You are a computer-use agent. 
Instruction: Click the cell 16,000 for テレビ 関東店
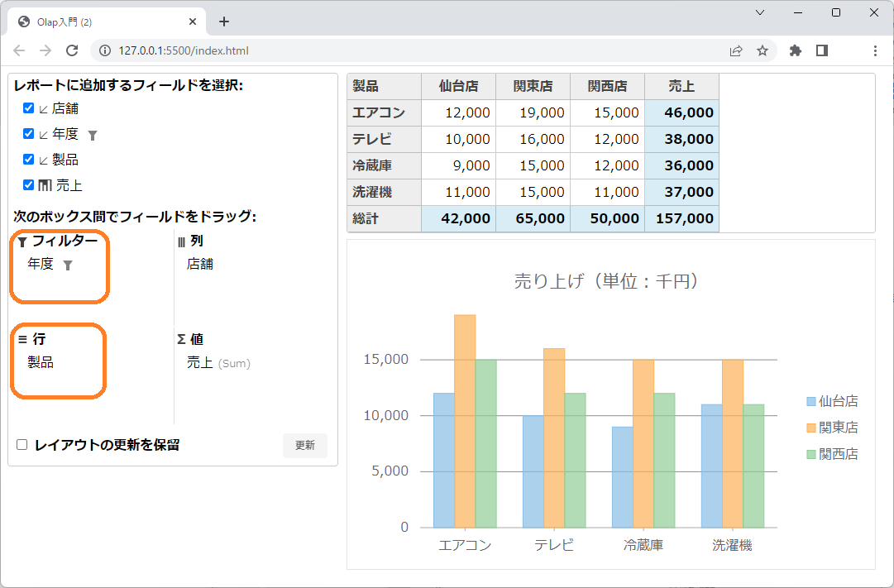click(533, 139)
